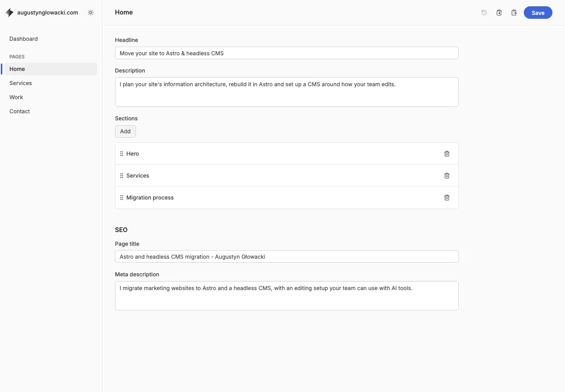
Task: Click the Sections label
Action: point(126,118)
